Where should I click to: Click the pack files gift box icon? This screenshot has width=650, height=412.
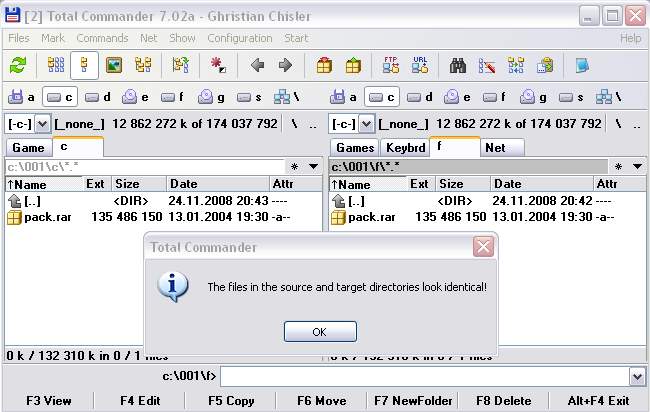324,66
